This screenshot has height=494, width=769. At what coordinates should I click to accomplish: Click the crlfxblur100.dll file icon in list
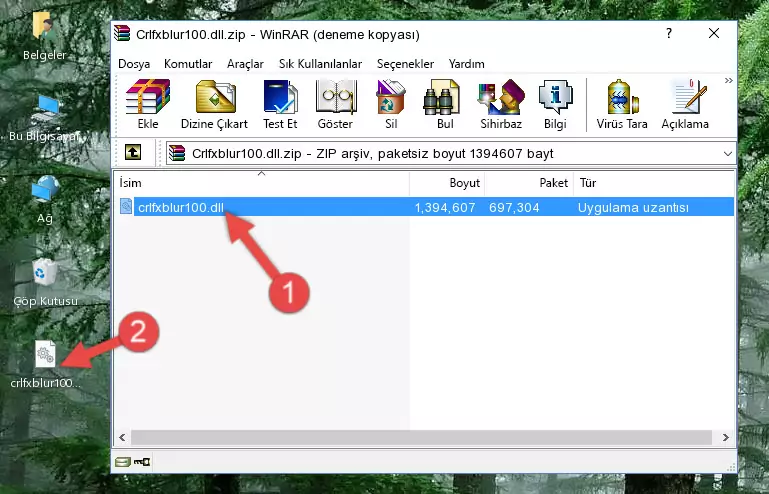pos(126,207)
